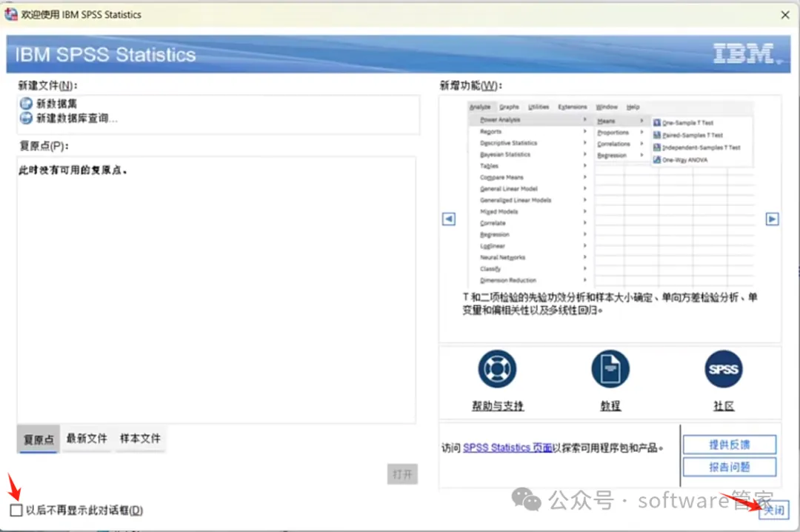The width and height of the screenshot is (800, 532).
Task: Switch to the 样本文件 tab
Action: pos(140,439)
